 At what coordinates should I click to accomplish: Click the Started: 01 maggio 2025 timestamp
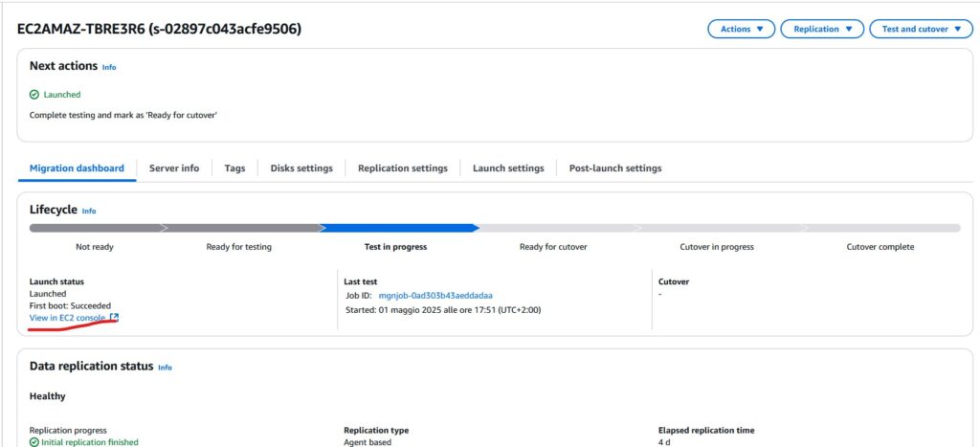click(x=443, y=310)
